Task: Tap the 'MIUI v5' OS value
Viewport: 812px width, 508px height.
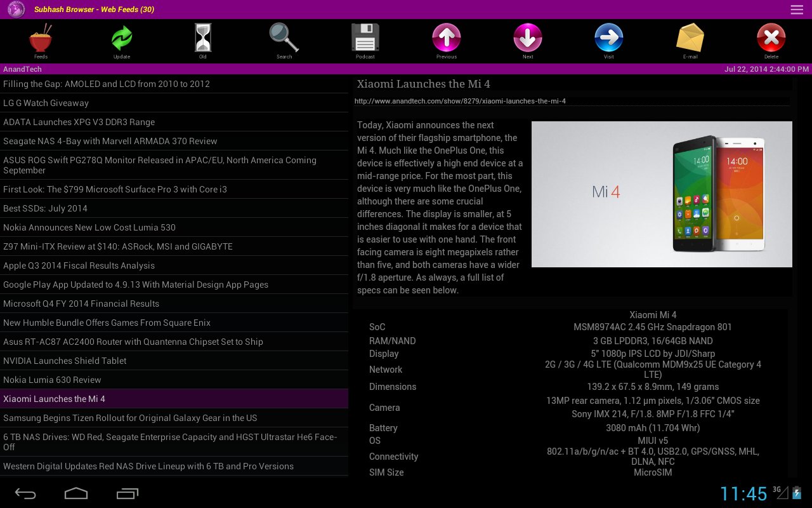Action: [x=653, y=441]
